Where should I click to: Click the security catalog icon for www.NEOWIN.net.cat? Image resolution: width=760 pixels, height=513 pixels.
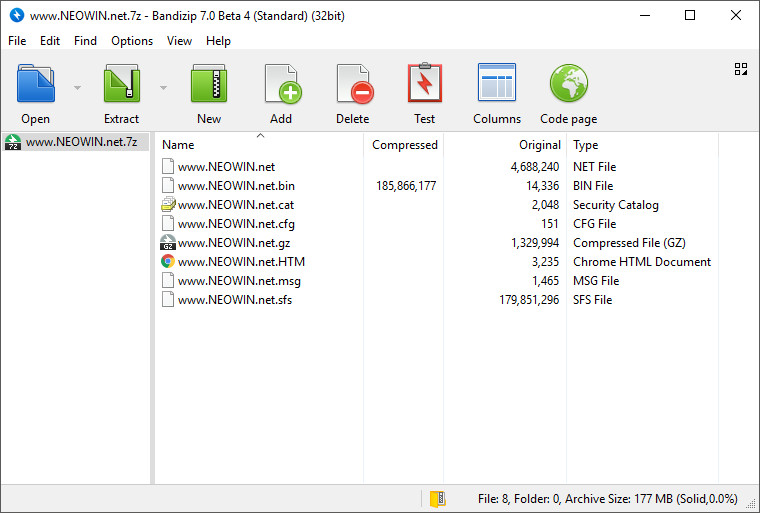pos(168,205)
